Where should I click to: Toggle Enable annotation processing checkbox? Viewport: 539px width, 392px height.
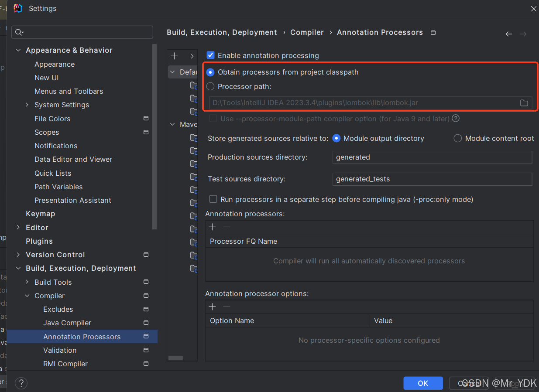(211, 55)
